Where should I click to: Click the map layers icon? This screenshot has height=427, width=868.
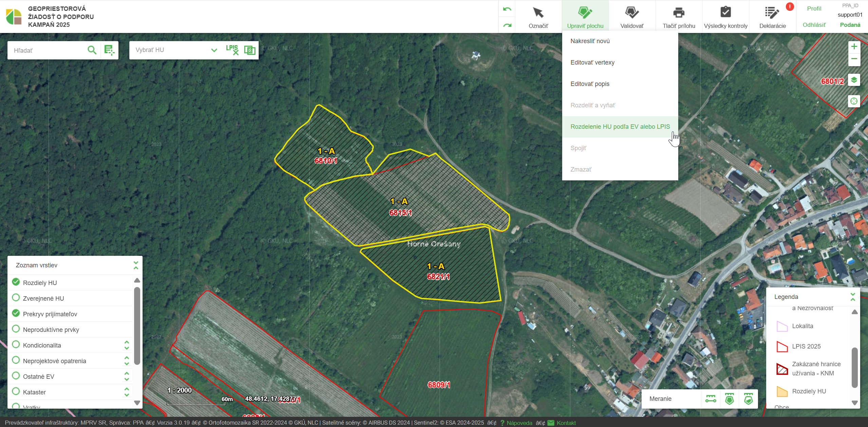(854, 80)
